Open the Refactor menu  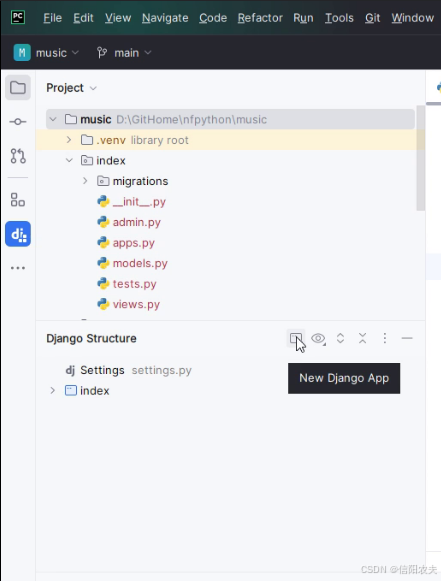coord(260,18)
